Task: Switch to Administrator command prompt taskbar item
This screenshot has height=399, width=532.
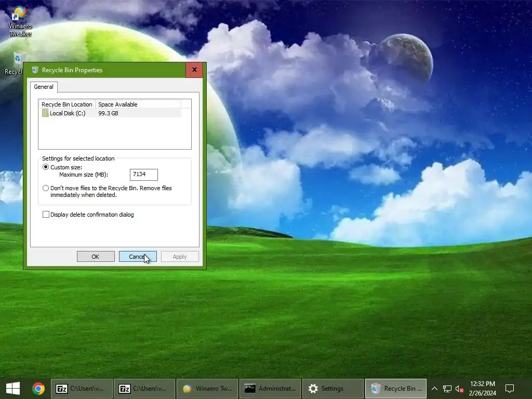Action: pyautogui.click(x=270, y=389)
